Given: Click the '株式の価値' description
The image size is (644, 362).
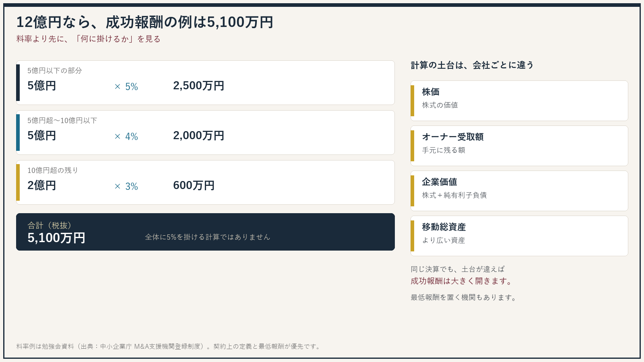Looking at the screenshot, I should [440, 105].
